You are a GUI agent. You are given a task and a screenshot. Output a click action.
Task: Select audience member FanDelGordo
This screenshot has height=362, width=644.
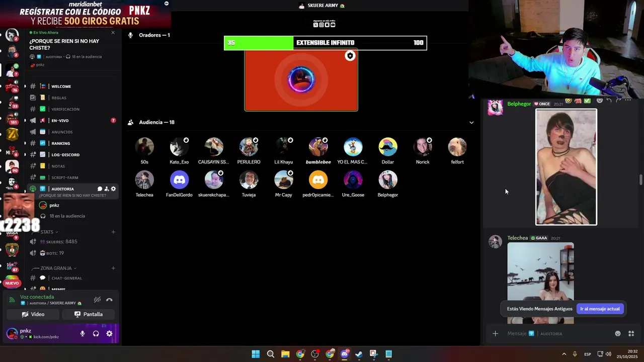pos(179,184)
